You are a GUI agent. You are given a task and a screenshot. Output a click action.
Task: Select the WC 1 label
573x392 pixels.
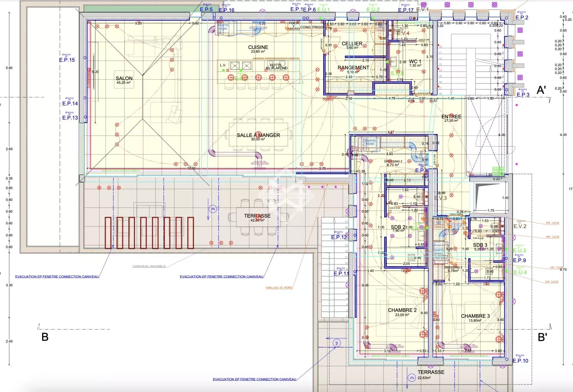[415, 62]
